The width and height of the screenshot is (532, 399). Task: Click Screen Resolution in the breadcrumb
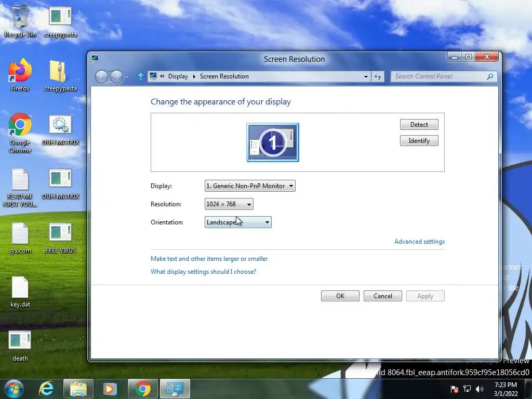[x=224, y=76]
